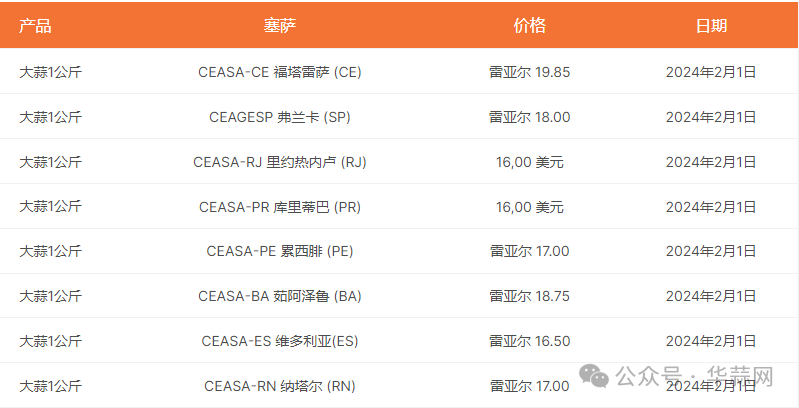Viewport: 799px width, 408px height.
Task: Click the 日期 column header
Action: coord(711,25)
